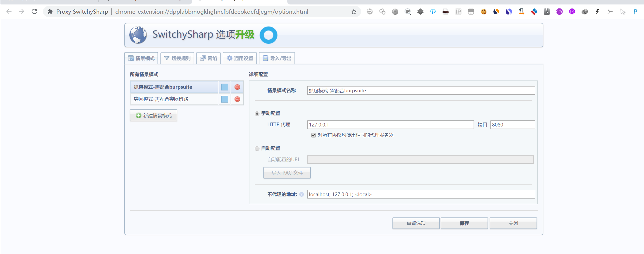Open the grey chat-bubbles extension icon

[585, 12]
